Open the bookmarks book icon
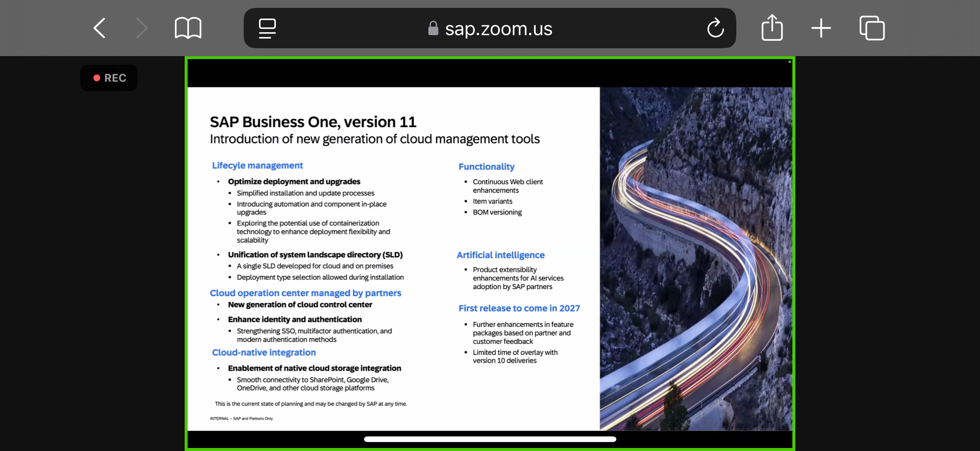This screenshot has height=451, width=980. click(x=188, y=28)
